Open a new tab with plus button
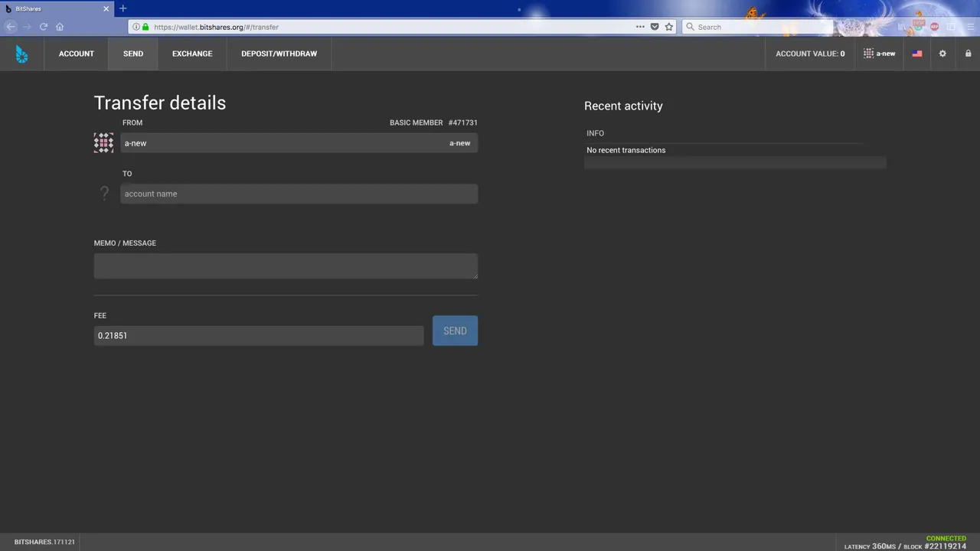980x551 pixels. click(x=122, y=8)
